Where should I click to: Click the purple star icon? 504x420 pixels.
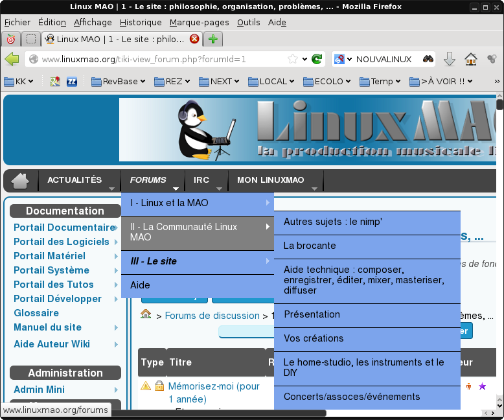pyautogui.click(x=482, y=386)
